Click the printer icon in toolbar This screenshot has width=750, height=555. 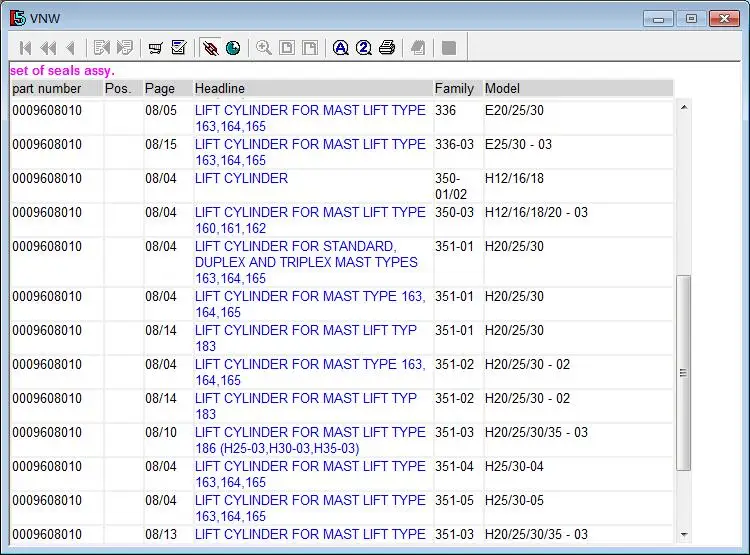pos(387,48)
